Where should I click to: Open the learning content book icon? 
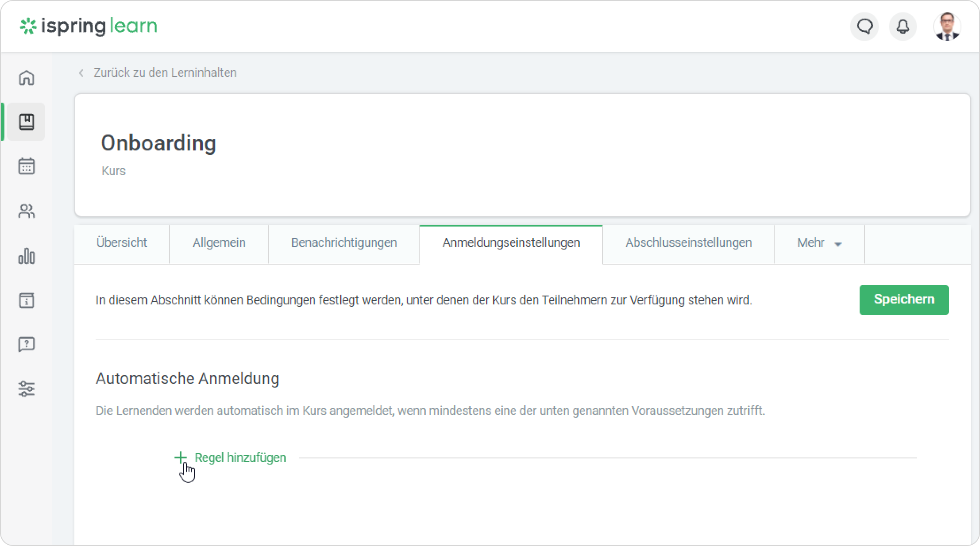pyautogui.click(x=27, y=122)
